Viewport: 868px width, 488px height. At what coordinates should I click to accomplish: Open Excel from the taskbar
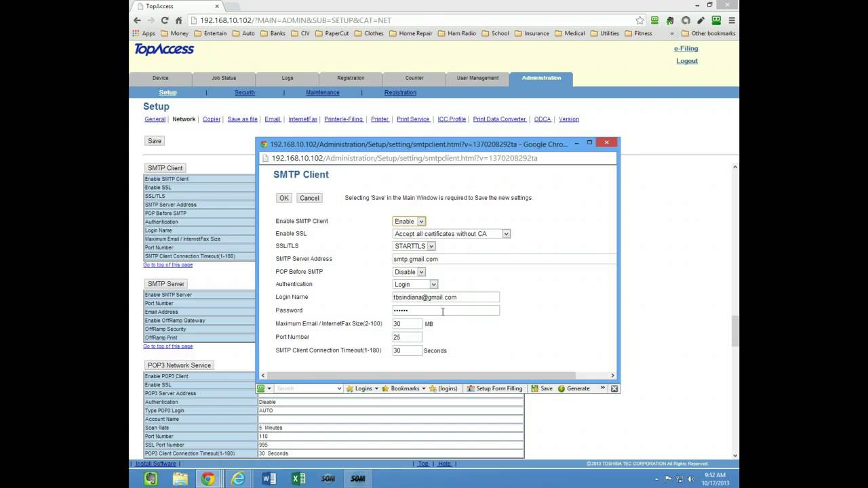pyautogui.click(x=298, y=479)
